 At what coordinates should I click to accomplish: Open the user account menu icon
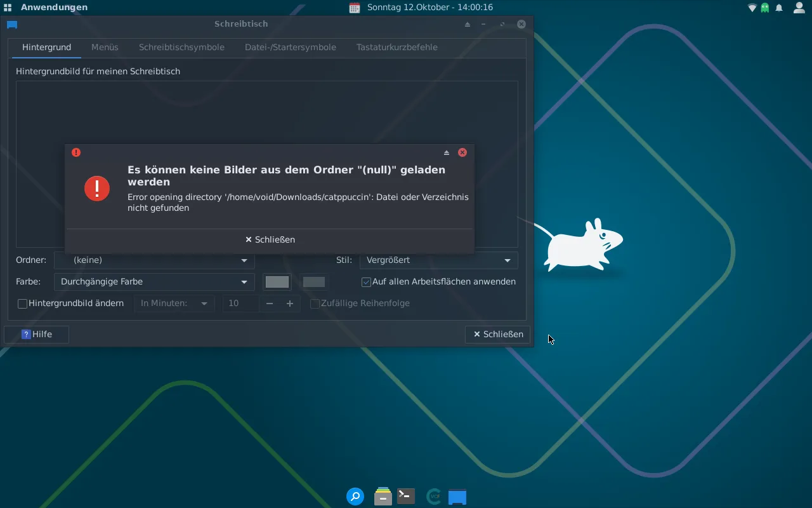(799, 8)
